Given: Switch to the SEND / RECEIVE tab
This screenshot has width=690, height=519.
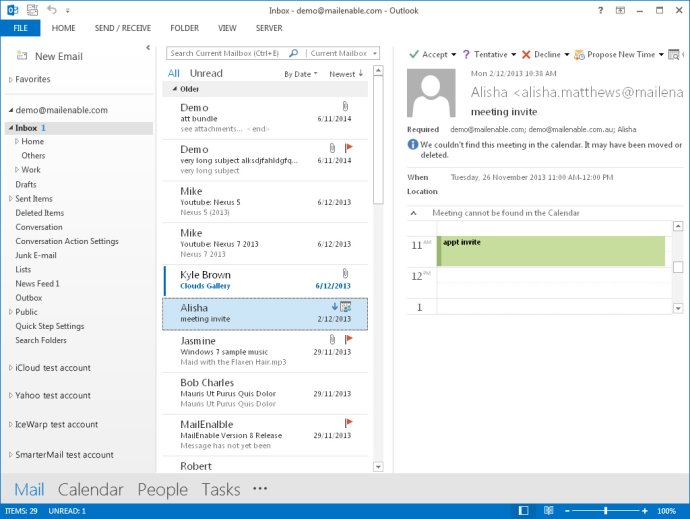Looking at the screenshot, I should tap(123, 28).
